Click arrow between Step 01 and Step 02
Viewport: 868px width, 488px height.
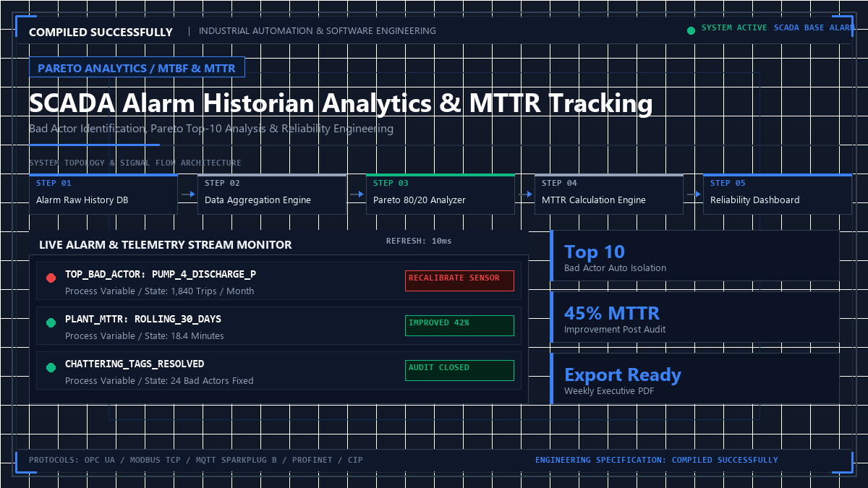188,194
